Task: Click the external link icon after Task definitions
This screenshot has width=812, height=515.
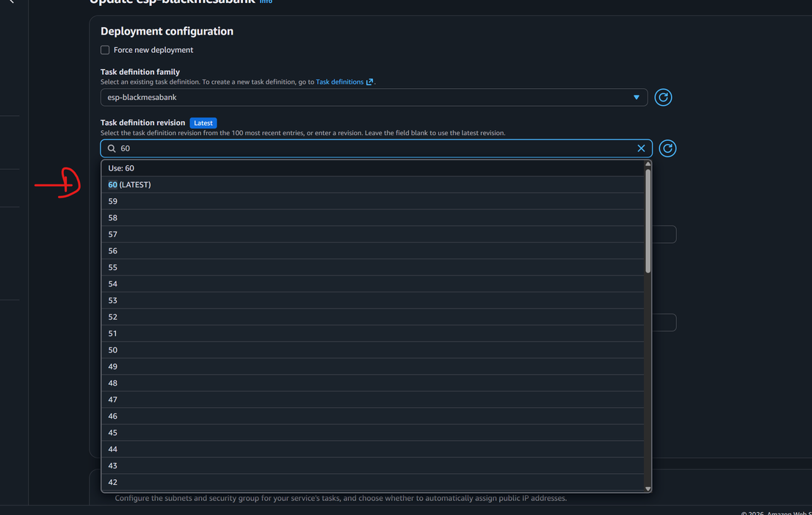Action: (x=369, y=82)
